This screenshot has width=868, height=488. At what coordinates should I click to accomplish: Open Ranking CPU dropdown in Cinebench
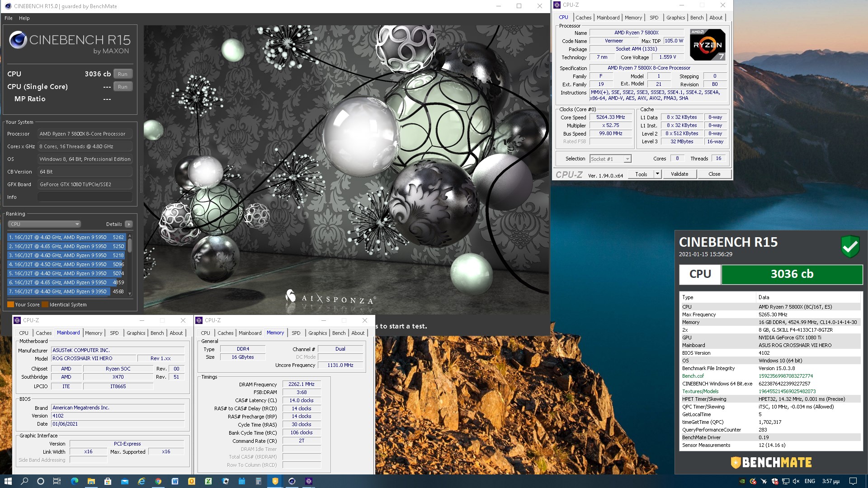tap(44, 224)
